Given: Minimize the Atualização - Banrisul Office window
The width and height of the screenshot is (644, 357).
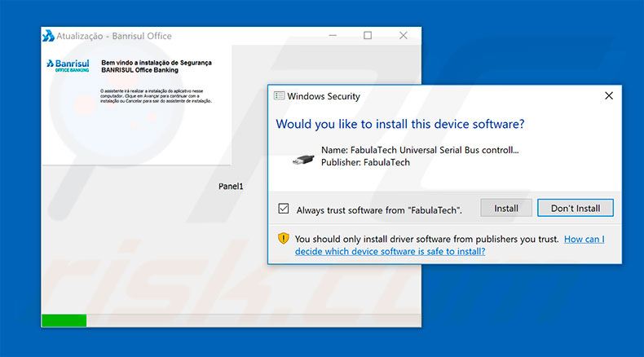Looking at the screenshot, I should (333, 36).
